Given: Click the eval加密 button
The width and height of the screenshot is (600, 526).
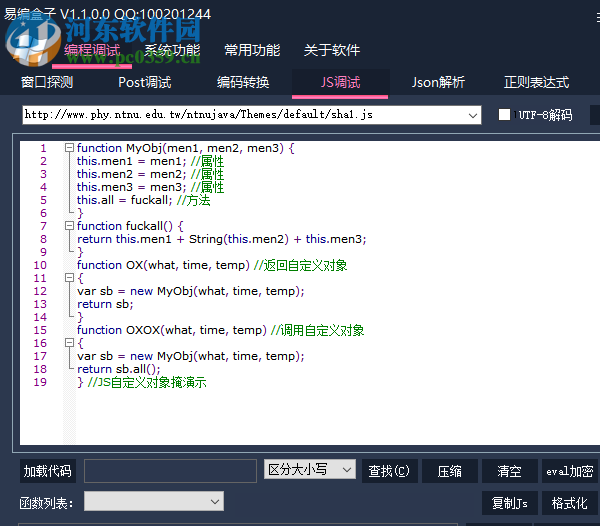Looking at the screenshot, I should pos(569,471).
